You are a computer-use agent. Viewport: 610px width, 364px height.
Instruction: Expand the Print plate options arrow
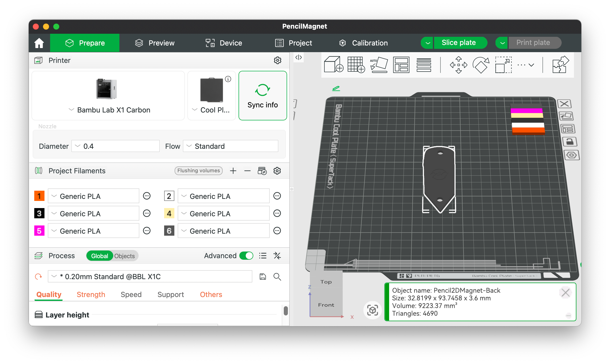502,43
